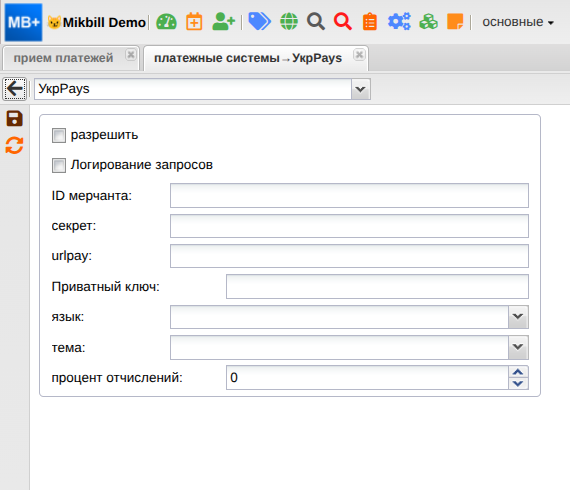Viewport: 570px width, 490px height.
Task: Open the blue tags icon
Action: (x=259, y=22)
